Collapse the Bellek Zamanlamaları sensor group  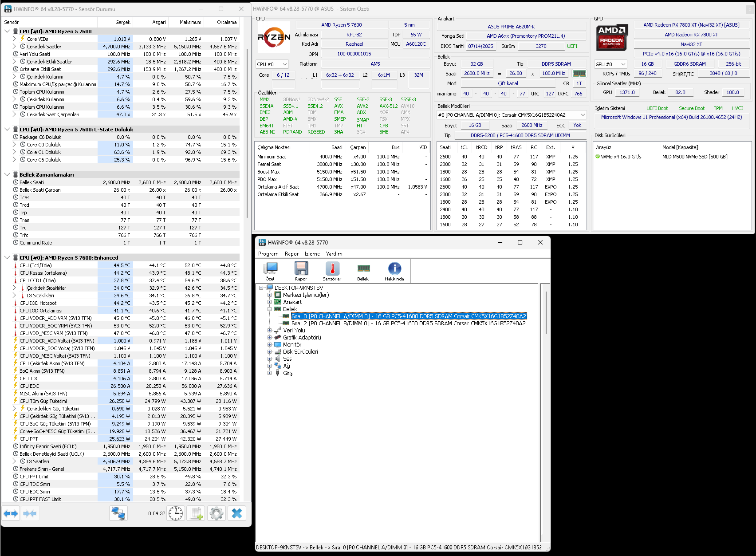coord(7,175)
